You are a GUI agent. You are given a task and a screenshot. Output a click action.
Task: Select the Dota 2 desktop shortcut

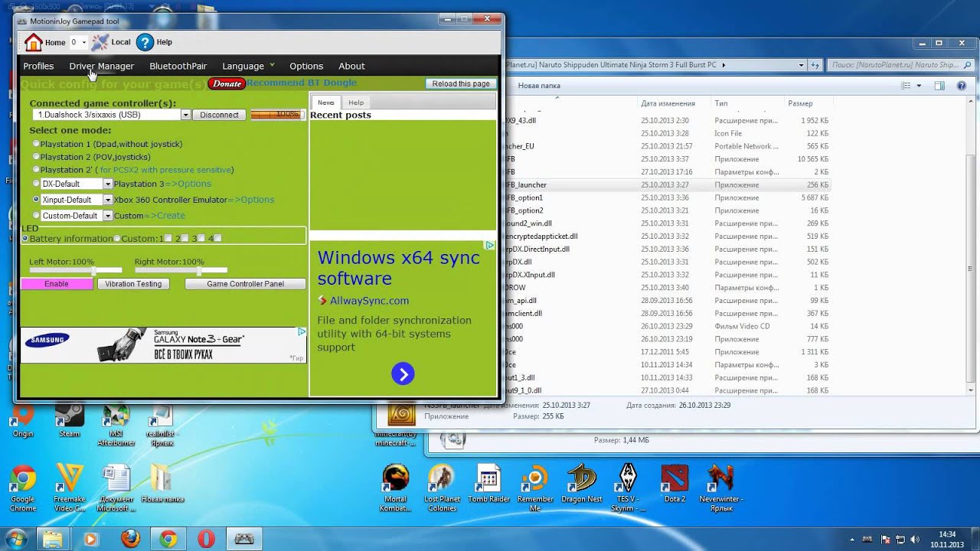point(675,484)
